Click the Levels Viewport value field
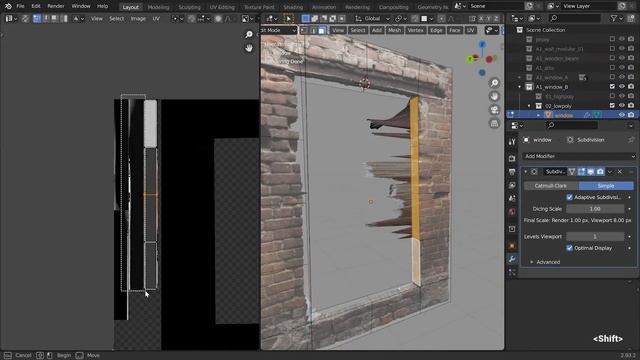Image resolution: width=640 pixels, height=360 pixels. pos(595,236)
